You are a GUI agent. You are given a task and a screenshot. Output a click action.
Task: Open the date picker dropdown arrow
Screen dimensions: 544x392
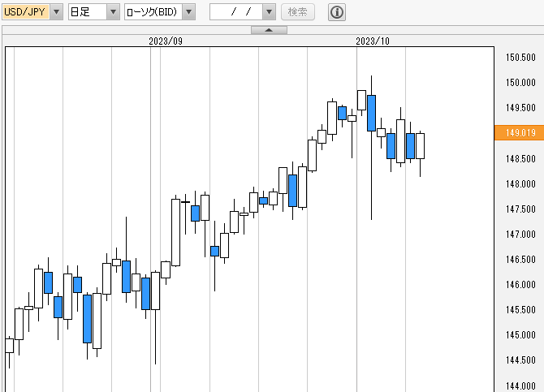click(269, 12)
